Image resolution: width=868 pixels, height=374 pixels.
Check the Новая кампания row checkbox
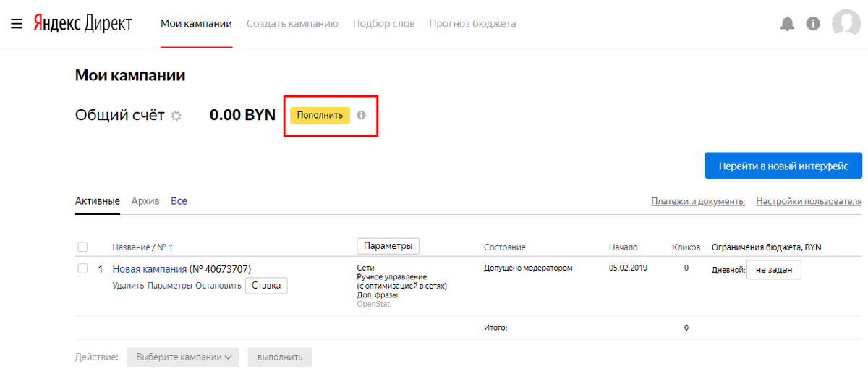[82, 268]
